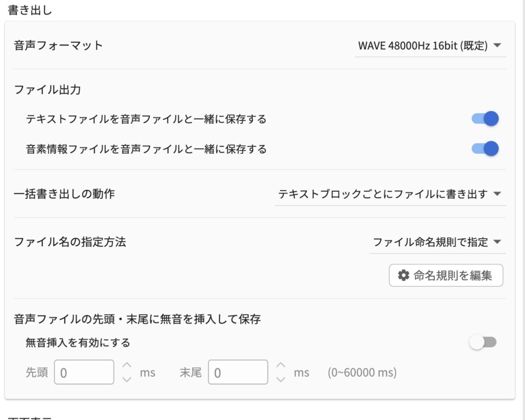Click the down chevron beside the 先頭 field

click(127, 378)
